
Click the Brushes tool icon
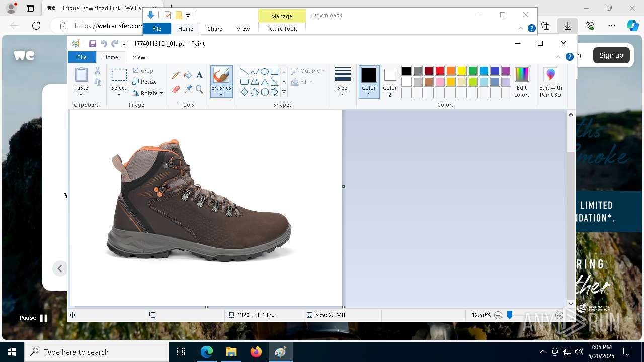coord(221,75)
